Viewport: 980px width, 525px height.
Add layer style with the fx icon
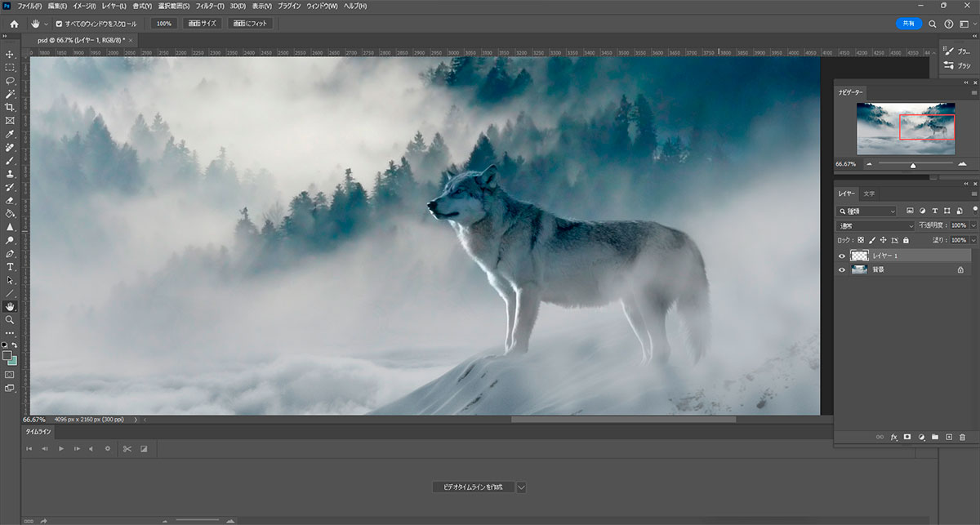[x=894, y=438]
